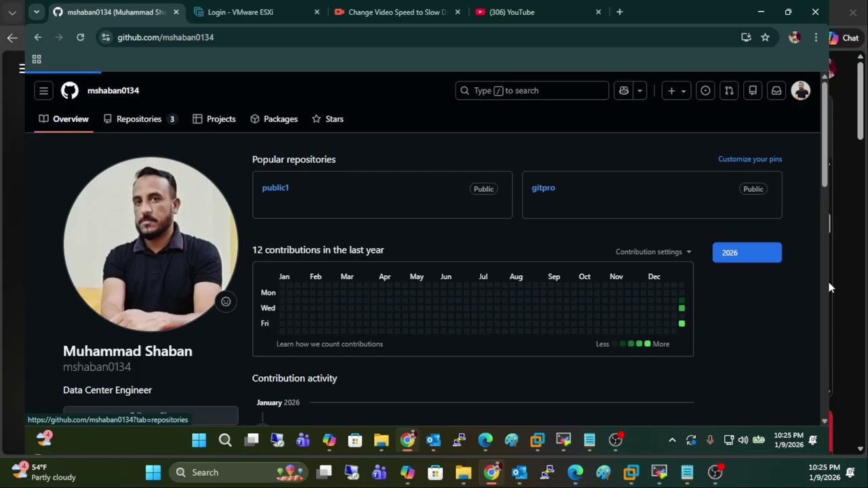
Task: Open the user avatar menu in GitHub header
Action: click(801, 91)
